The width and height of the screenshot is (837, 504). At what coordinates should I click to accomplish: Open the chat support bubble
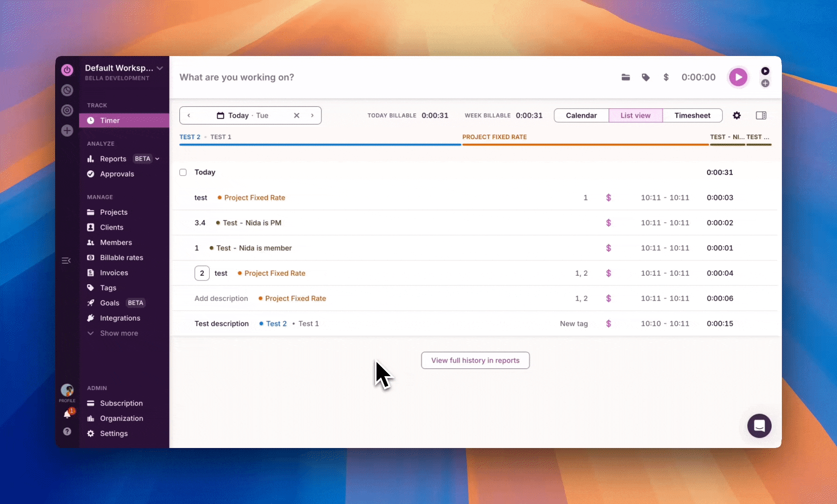pyautogui.click(x=759, y=426)
